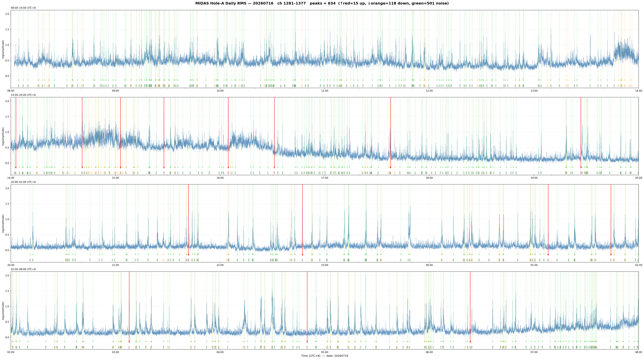
Task: Click the 04:00 time tick label
Action: point(220,352)
